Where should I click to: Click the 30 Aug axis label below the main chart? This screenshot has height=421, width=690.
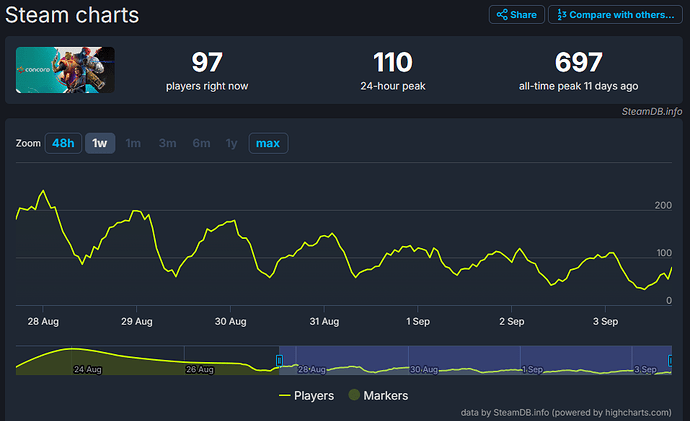(x=231, y=321)
